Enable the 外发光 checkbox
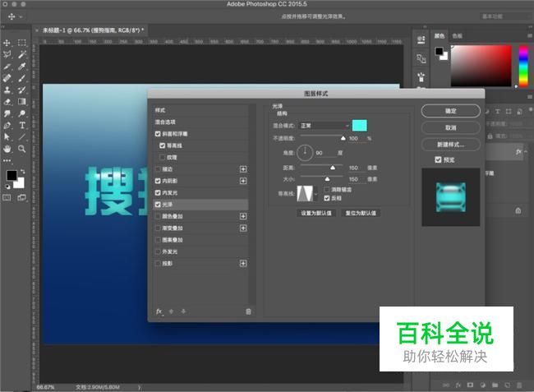534x392 pixels. [158, 251]
